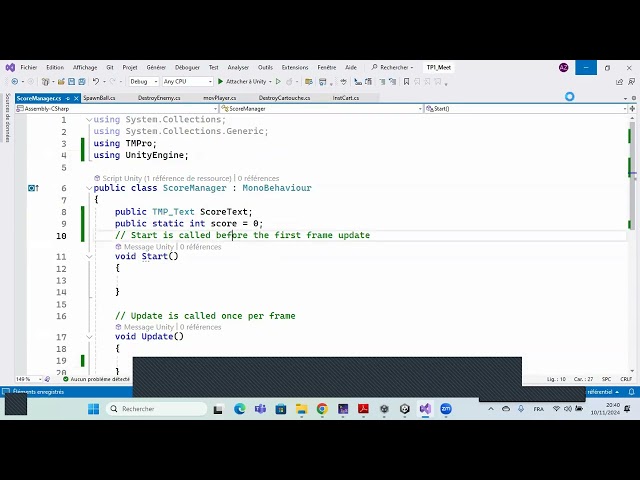The height and width of the screenshot is (480, 640).
Task: Click the bookmark icon in toolbar
Action: point(407,82)
